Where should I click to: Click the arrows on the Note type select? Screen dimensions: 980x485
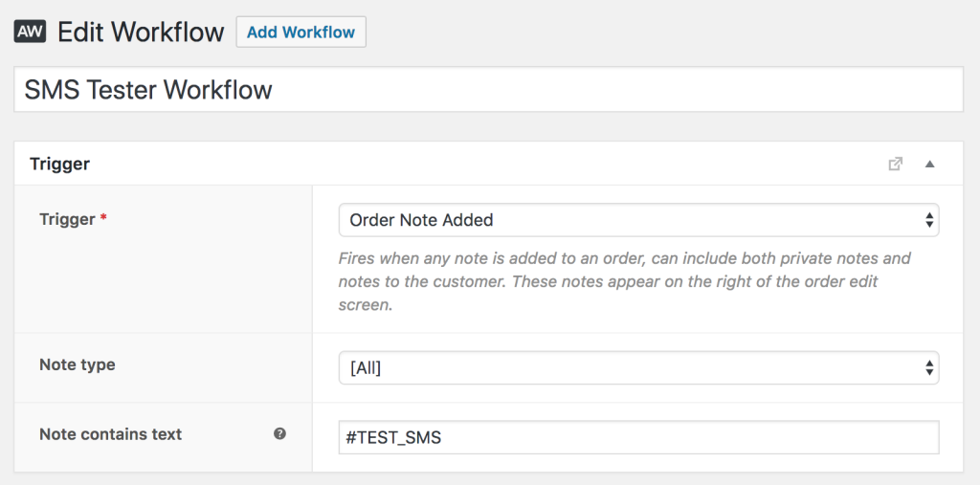[928, 367]
